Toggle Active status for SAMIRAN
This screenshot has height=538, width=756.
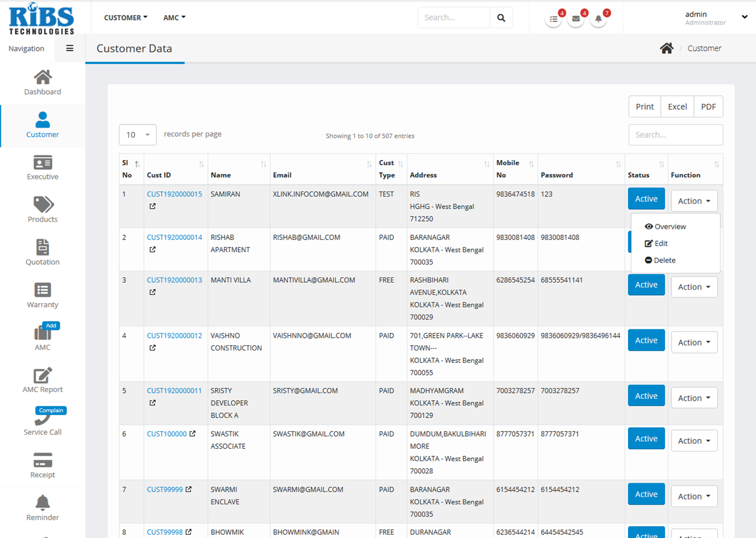[x=646, y=199]
